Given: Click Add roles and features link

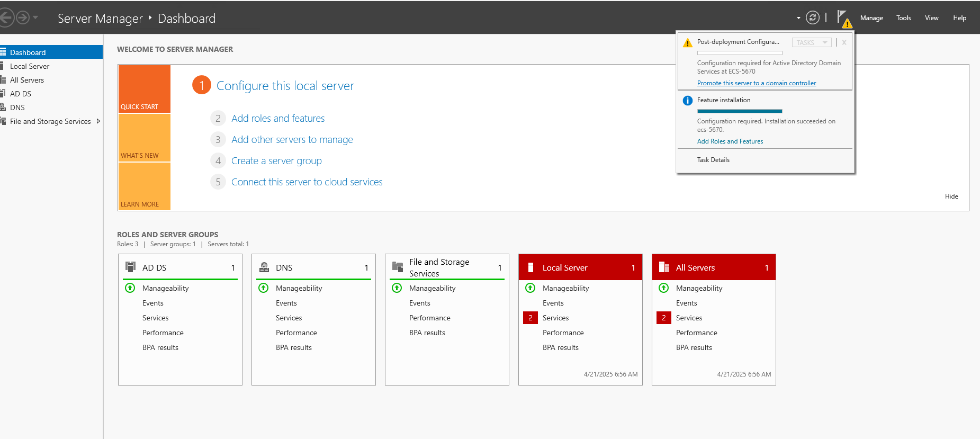Looking at the screenshot, I should click(x=278, y=119).
